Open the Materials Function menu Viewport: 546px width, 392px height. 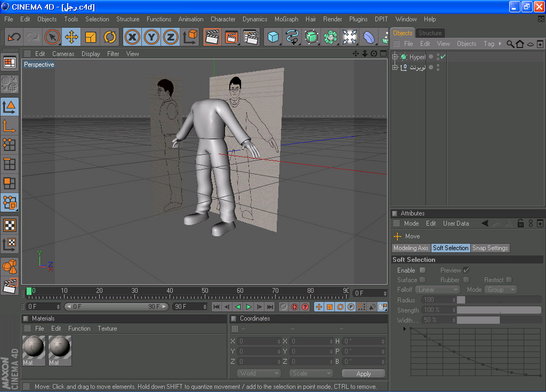pos(79,328)
